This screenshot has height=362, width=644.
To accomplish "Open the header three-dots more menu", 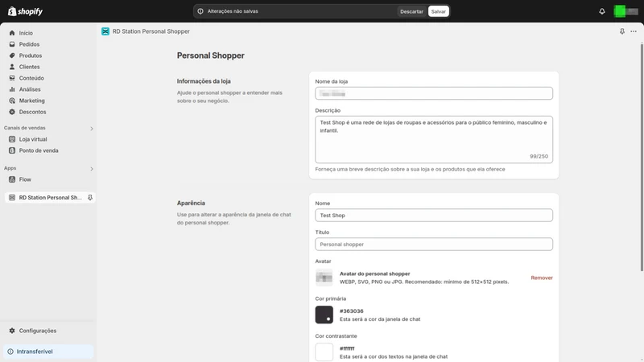I will pos(634,31).
